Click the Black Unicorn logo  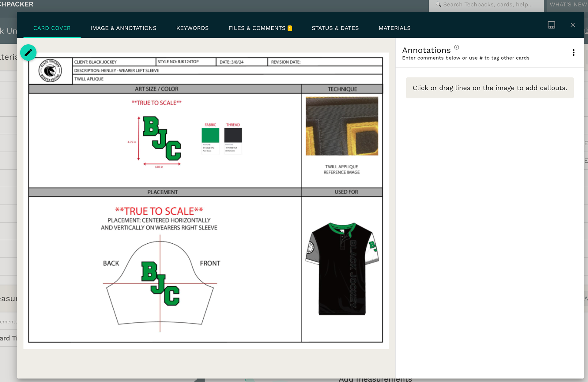click(x=50, y=71)
